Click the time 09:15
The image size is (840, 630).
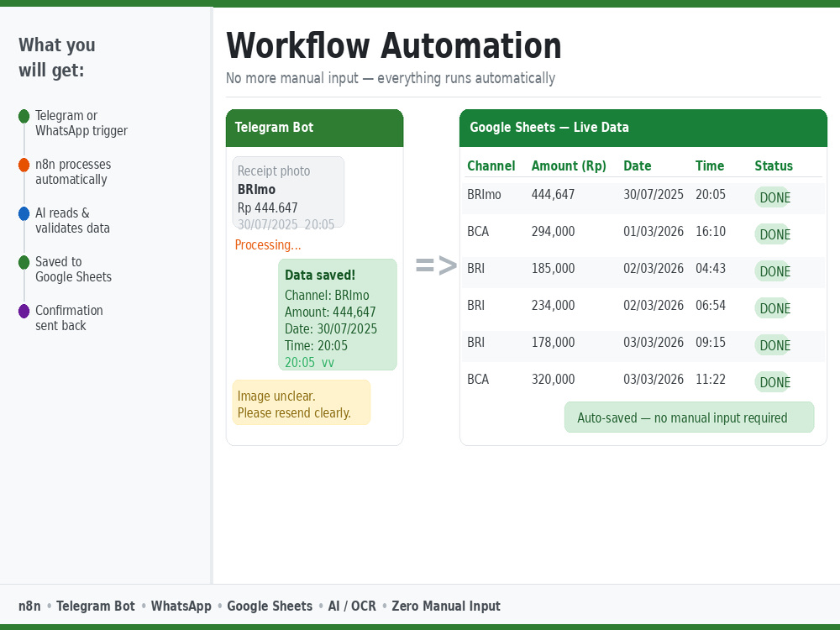711,343
